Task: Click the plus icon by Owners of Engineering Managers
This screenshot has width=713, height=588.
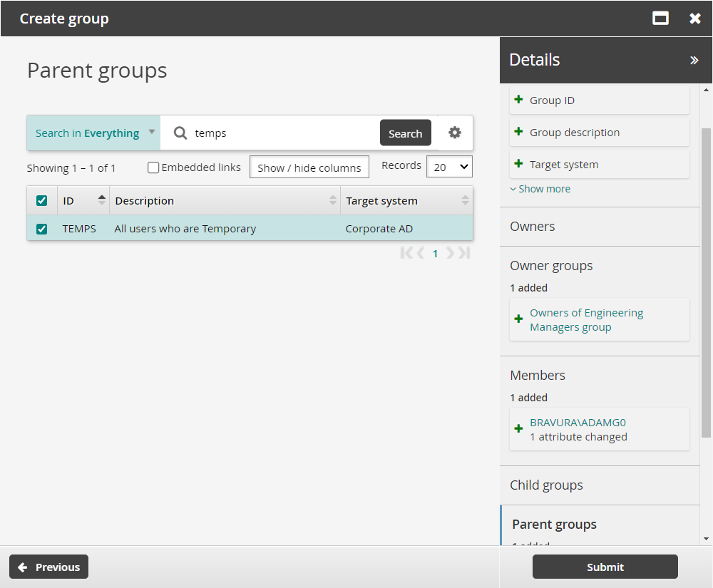Action: coord(518,319)
